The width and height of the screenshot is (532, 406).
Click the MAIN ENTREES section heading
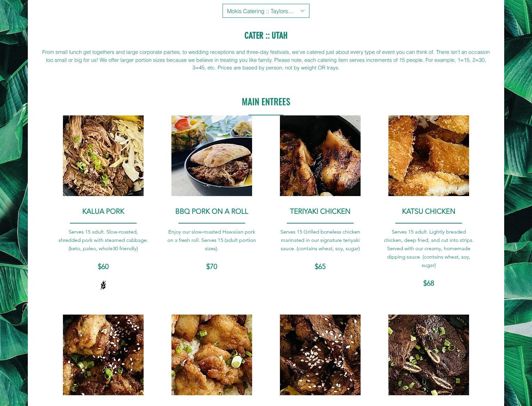point(266,102)
